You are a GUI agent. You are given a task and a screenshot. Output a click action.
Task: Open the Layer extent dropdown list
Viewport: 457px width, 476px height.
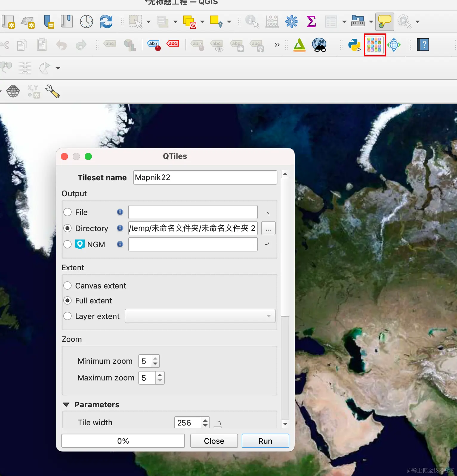[200, 316]
